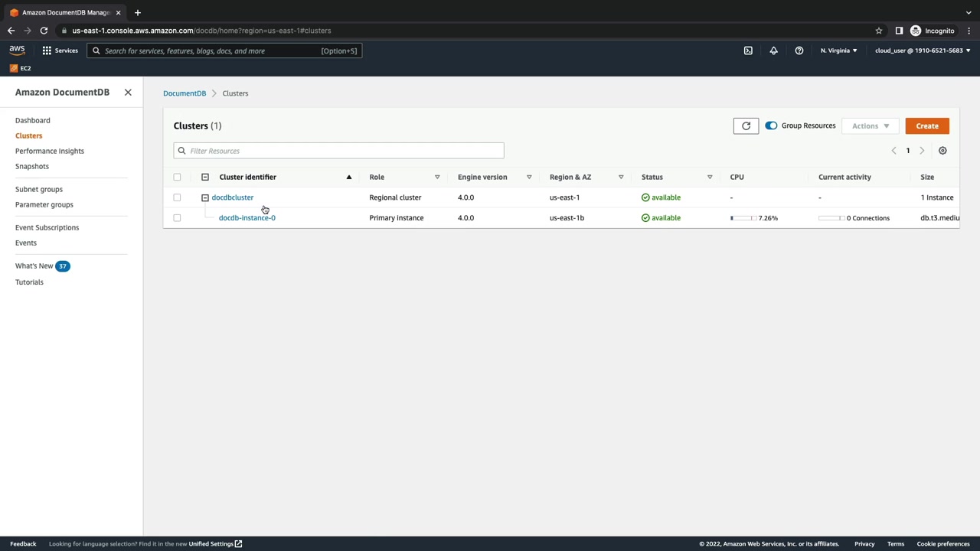Screen dimensions: 980x551
Task: Open a new browser tab
Action: point(138,12)
